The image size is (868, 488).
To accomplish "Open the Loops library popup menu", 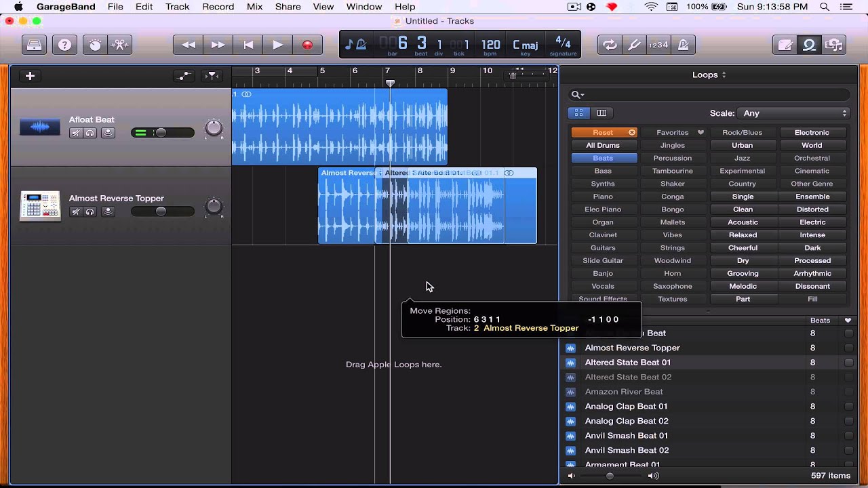I will 709,75.
